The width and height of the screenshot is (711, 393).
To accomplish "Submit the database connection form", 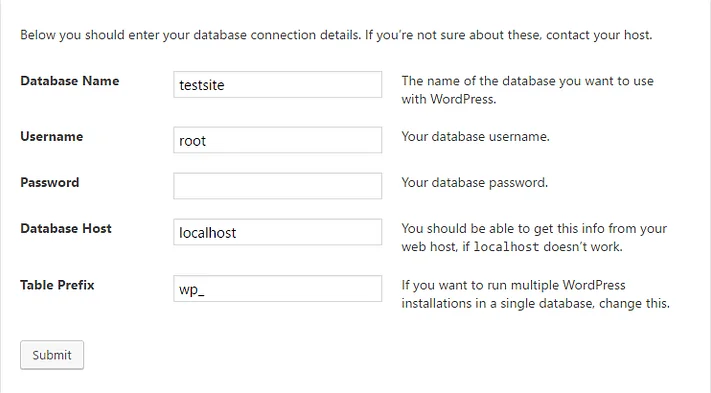I will click(52, 355).
